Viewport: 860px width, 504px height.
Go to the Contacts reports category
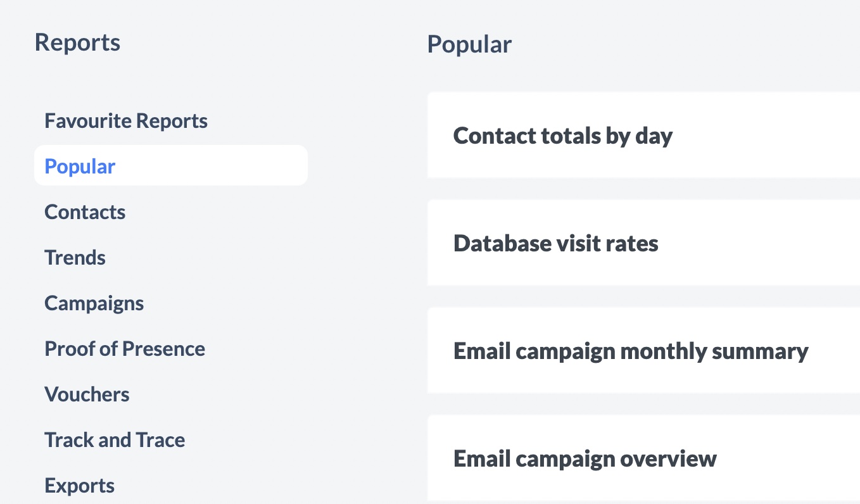(x=85, y=212)
